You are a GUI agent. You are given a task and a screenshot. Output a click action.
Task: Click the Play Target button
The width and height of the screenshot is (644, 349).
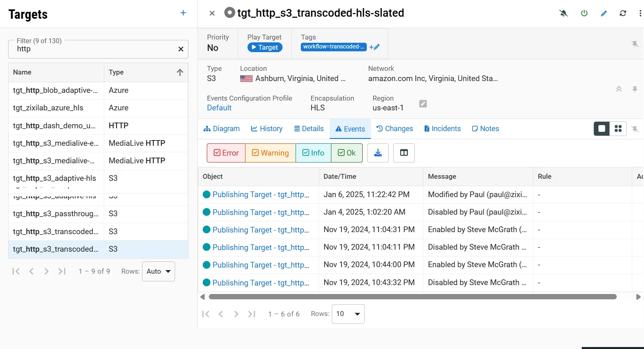(x=265, y=47)
